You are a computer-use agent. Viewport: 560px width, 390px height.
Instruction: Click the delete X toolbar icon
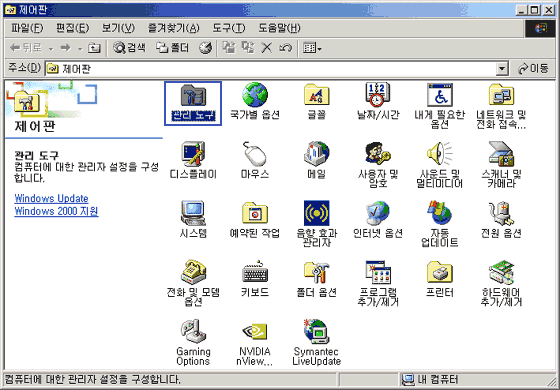tap(266, 48)
